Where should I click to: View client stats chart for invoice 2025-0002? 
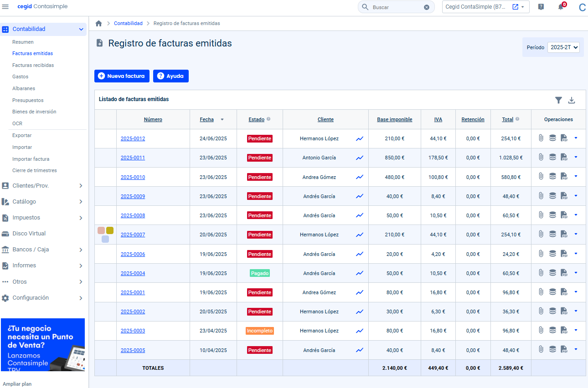360,311
